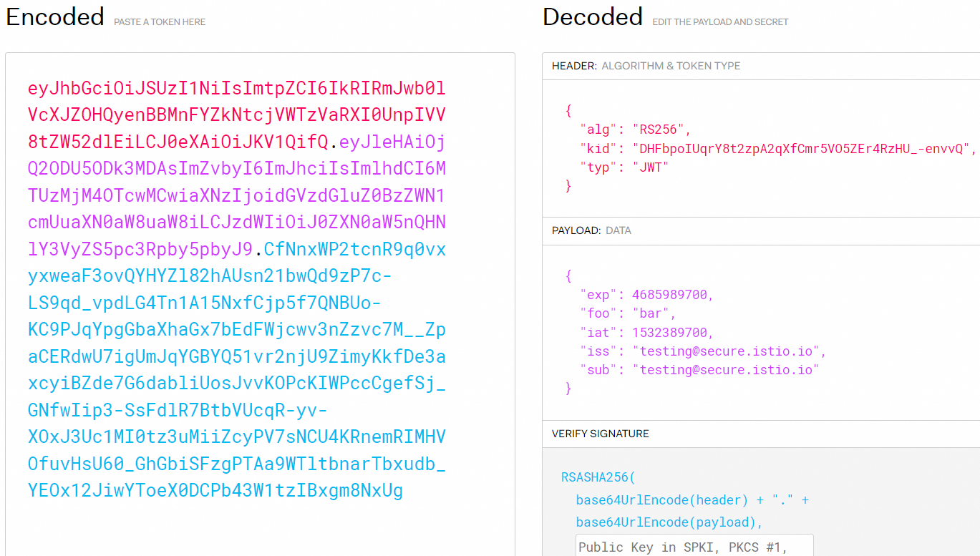Click the HEADER: ALGORITHM & TOKEN TYPE label
Image resolution: width=980 pixels, height=556 pixels.
646,66
